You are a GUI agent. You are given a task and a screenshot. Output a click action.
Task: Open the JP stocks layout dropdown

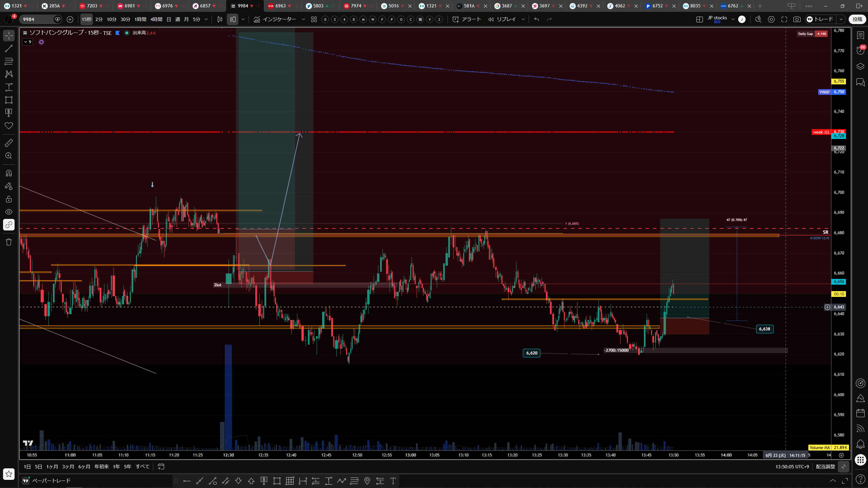click(733, 19)
